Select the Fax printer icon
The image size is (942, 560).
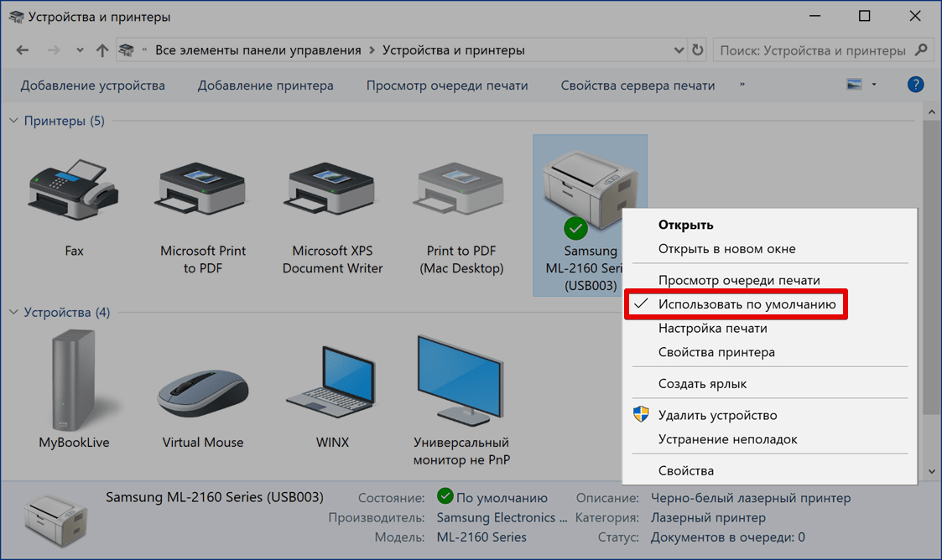tap(74, 191)
